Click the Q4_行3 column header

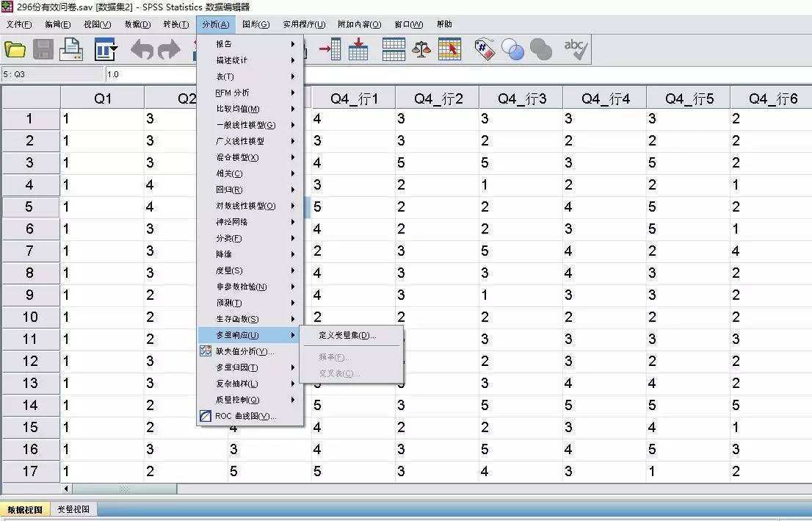521,98
